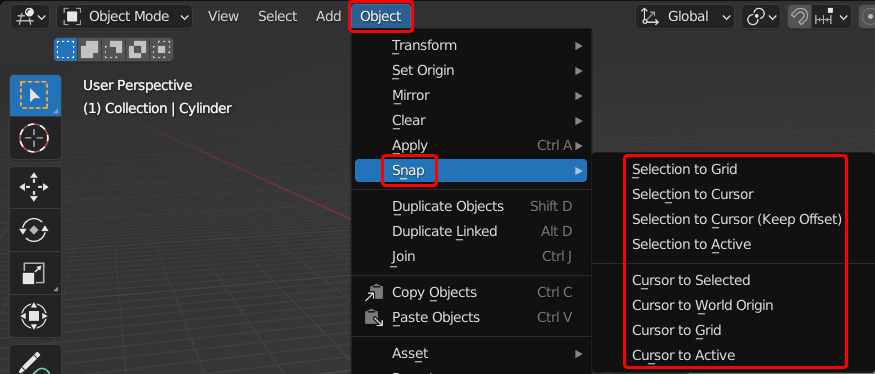Select Selection to Active

point(691,244)
